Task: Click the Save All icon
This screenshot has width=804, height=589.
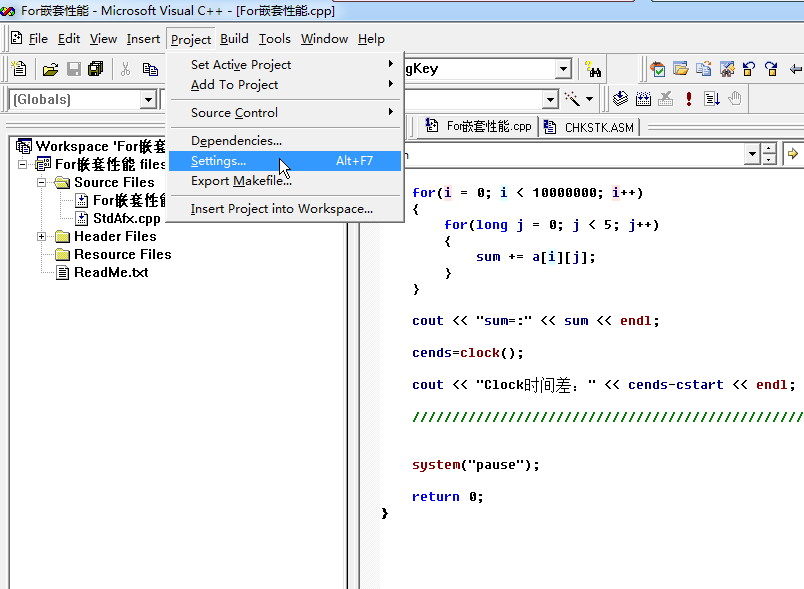Action: 96,69
